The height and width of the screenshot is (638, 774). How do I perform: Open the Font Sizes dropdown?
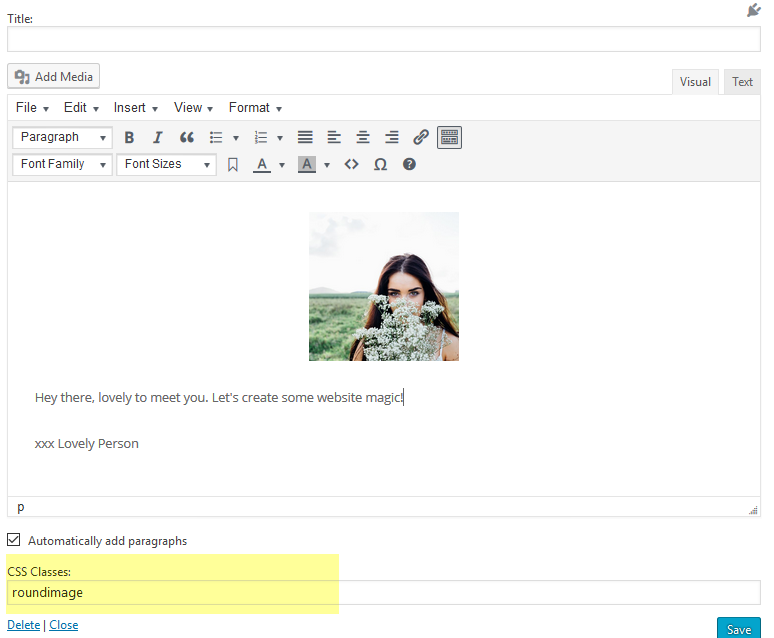[166, 164]
